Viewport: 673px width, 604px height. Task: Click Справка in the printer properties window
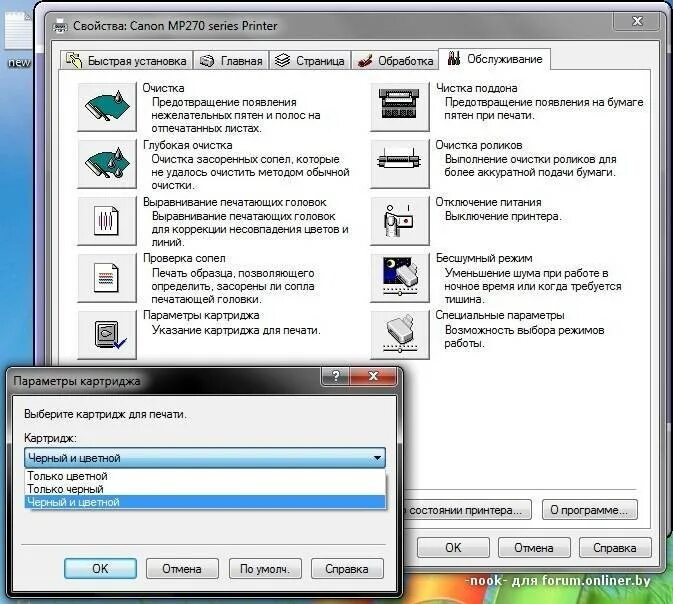(615, 548)
